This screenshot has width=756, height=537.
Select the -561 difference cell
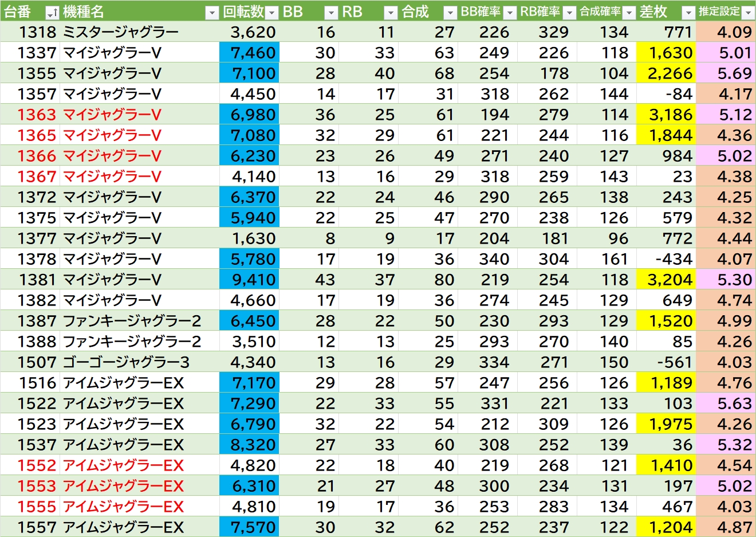click(667, 362)
